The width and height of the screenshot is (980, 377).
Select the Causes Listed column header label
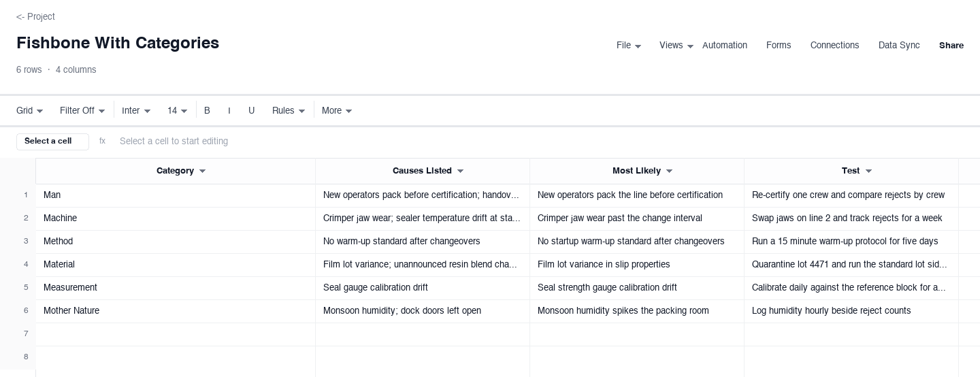[x=422, y=171]
